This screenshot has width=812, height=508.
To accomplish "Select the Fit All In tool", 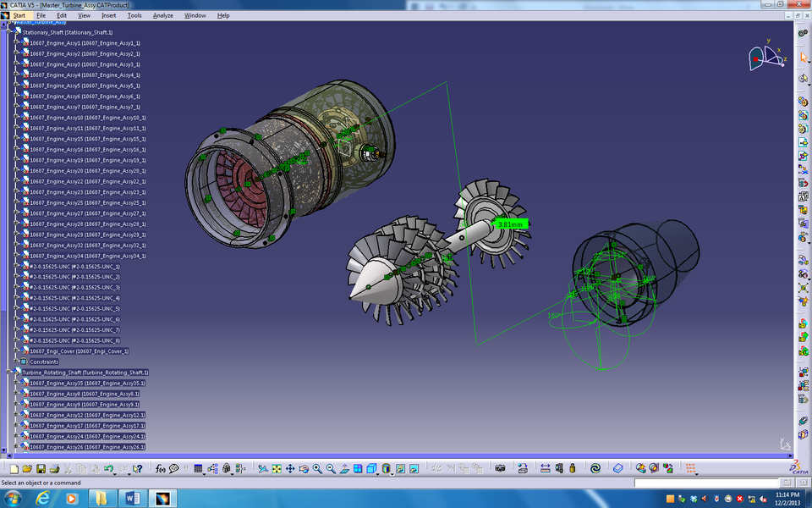I will [277, 467].
